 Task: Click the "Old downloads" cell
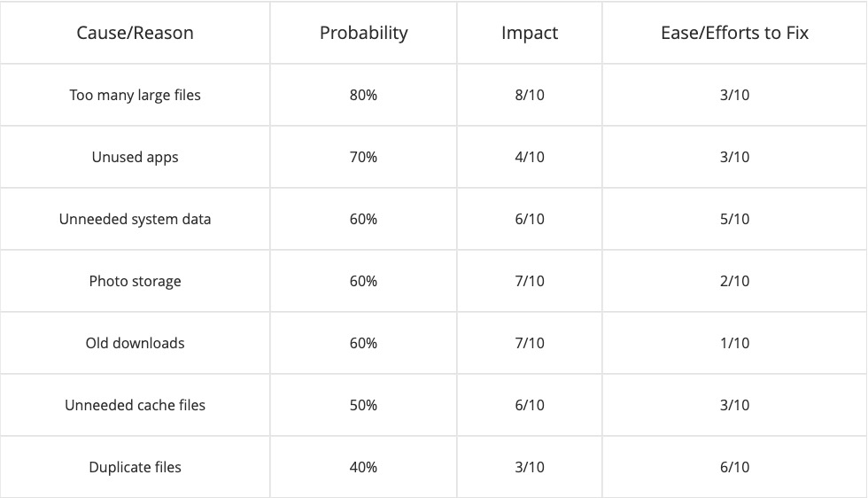(x=135, y=343)
